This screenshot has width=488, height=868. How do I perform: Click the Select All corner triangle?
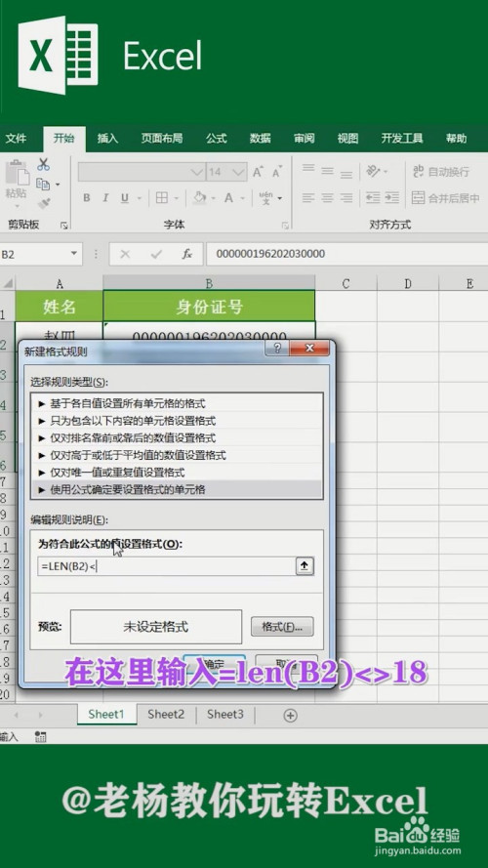[x=9, y=284]
